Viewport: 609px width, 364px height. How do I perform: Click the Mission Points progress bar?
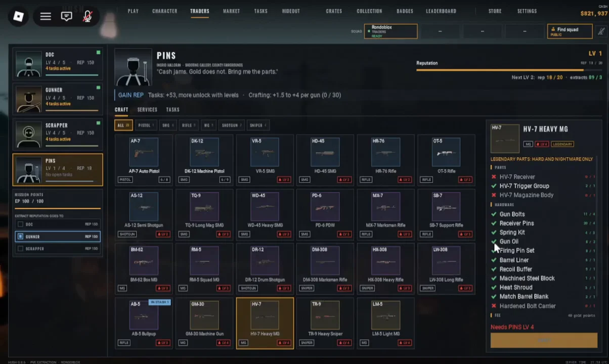(58, 208)
